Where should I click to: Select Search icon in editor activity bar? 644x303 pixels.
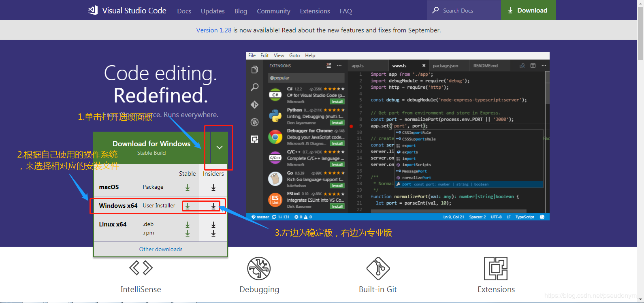click(254, 87)
